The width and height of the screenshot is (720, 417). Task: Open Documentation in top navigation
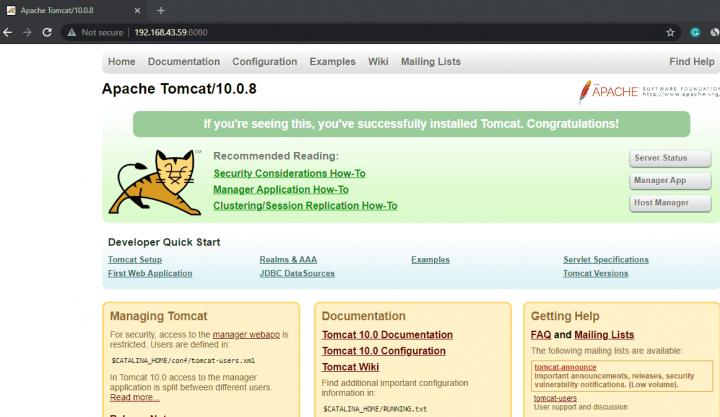(x=184, y=62)
